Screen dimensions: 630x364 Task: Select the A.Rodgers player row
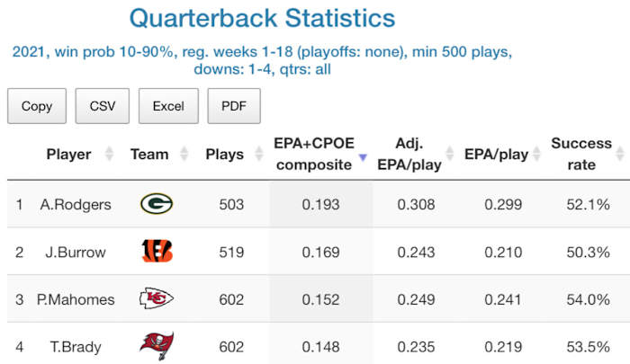pos(76,205)
